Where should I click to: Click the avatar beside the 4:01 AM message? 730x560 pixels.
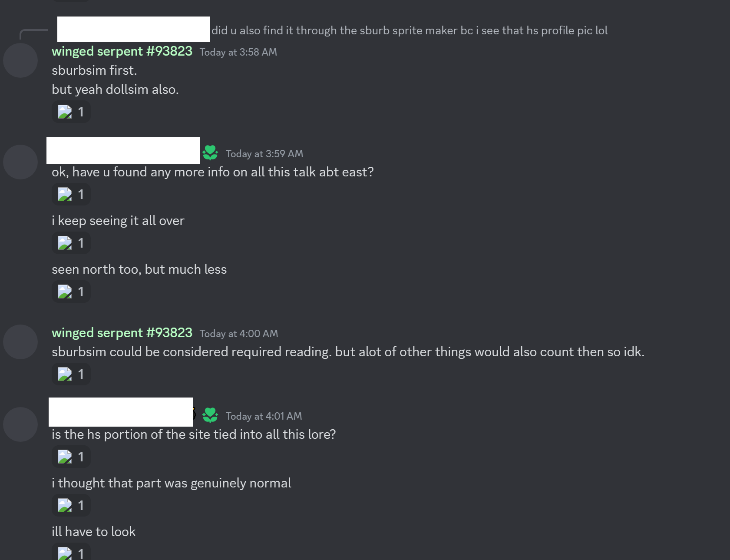(x=20, y=424)
